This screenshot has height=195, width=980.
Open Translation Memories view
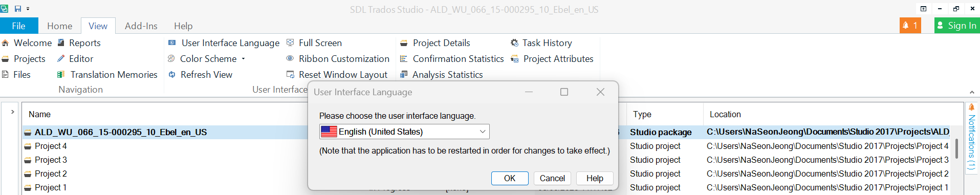pos(107,75)
